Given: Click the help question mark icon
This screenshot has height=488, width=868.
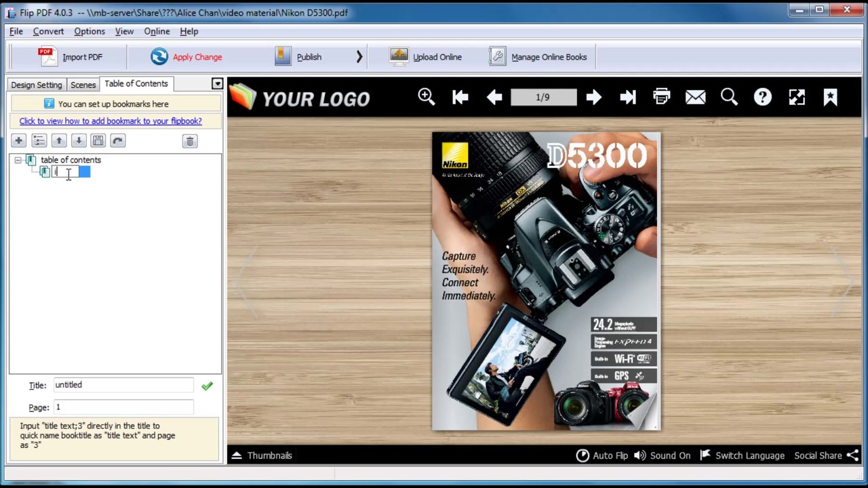Looking at the screenshot, I should point(763,98).
